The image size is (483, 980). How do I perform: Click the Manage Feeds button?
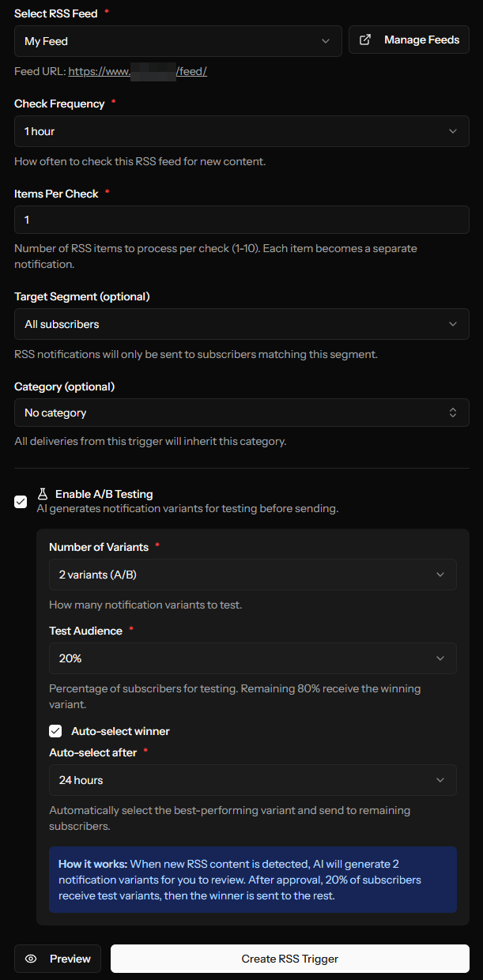409,39
